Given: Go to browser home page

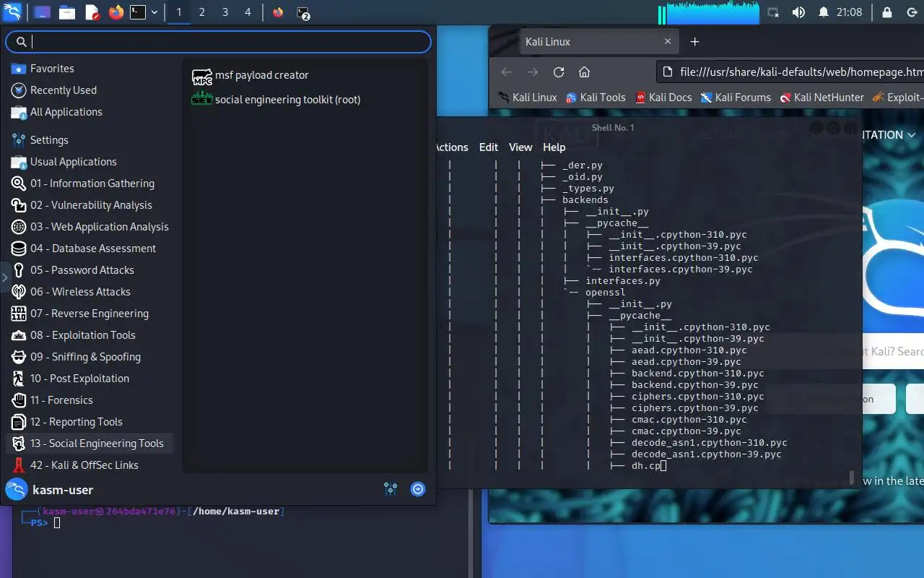Looking at the screenshot, I should pyautogui.click(x=585, y=72).
